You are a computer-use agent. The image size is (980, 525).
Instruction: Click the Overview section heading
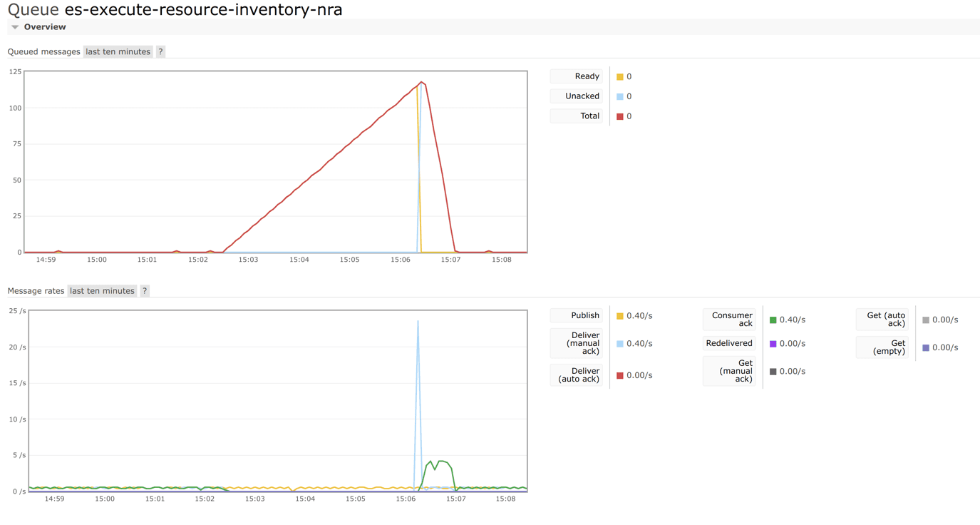pyautogui.click(x=45, y=27)
